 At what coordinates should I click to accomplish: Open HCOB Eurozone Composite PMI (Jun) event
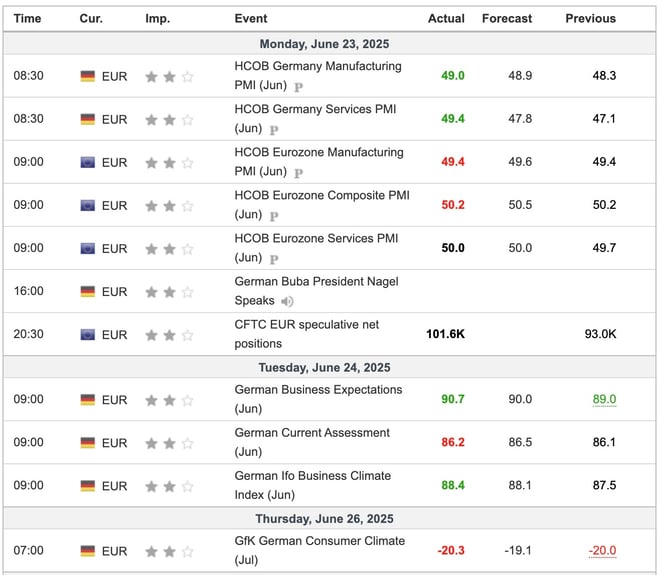322,205
